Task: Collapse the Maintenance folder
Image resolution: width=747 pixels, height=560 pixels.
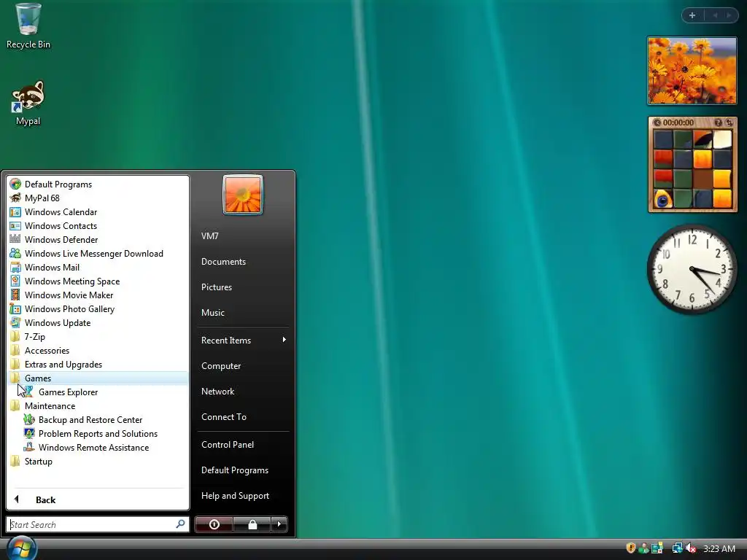Action: pyautogui.click(x=98, y=405)
